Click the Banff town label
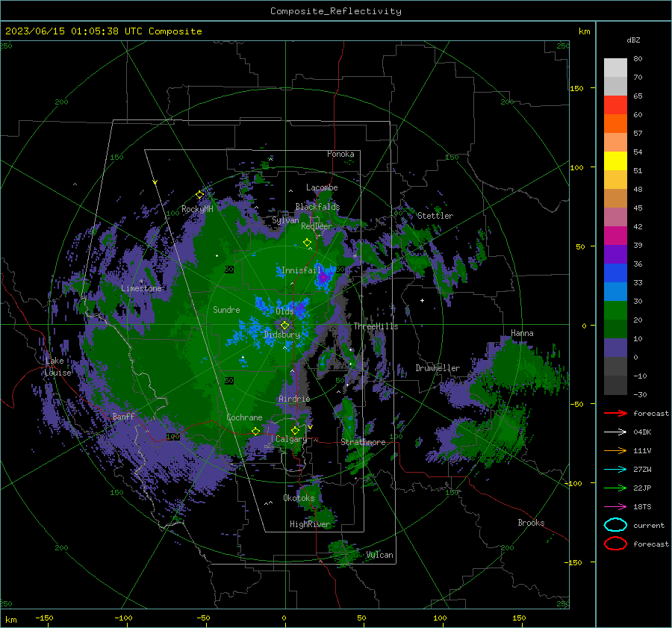 tap(123, 416)
